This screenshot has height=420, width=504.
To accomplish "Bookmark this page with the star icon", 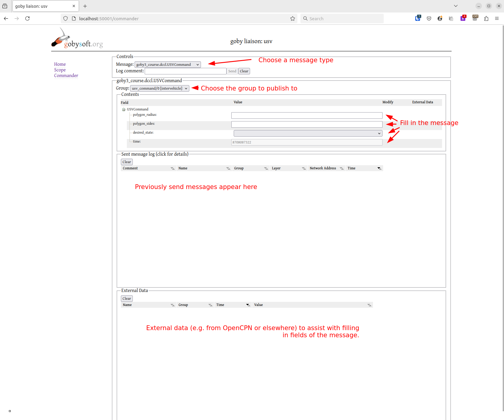I will coord(293,18).
